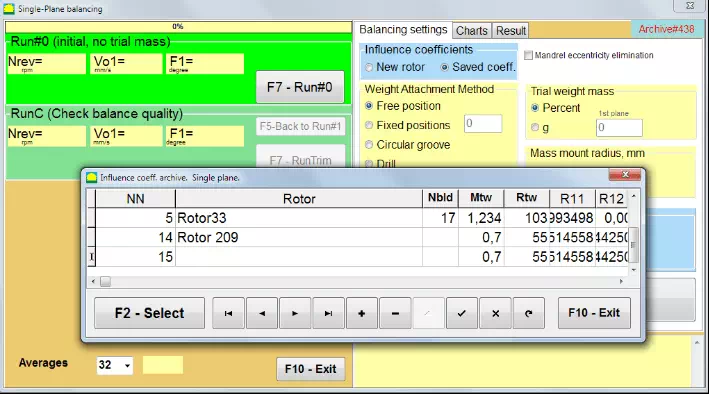Click the 0% progress bar
Screen dimensions: 709x394
(x=178, y=27)
